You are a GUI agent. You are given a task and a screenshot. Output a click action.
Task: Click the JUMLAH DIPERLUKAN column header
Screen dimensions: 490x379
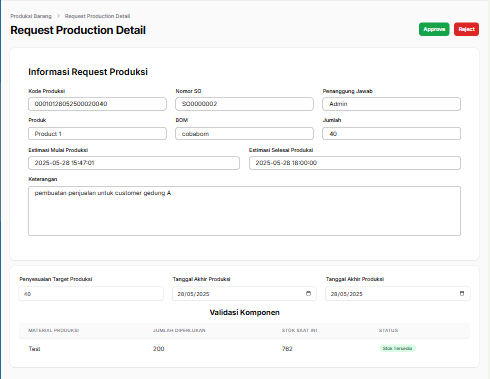pyautogui.click(x=179, y=330)
